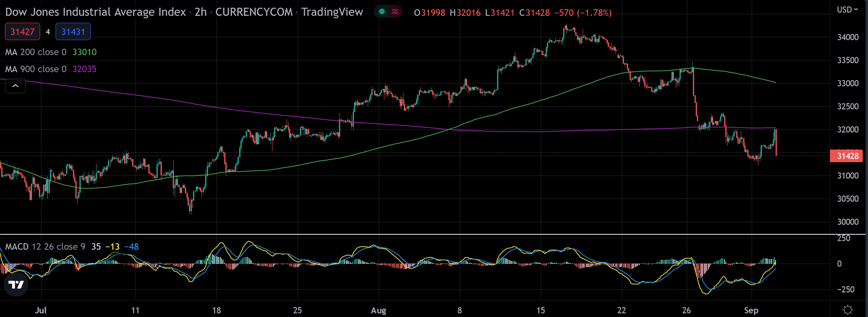This screenshot has width=868, height=317.
Task: Click the MACD value -13
Action: pyautogui.click(x=112, y=246)
